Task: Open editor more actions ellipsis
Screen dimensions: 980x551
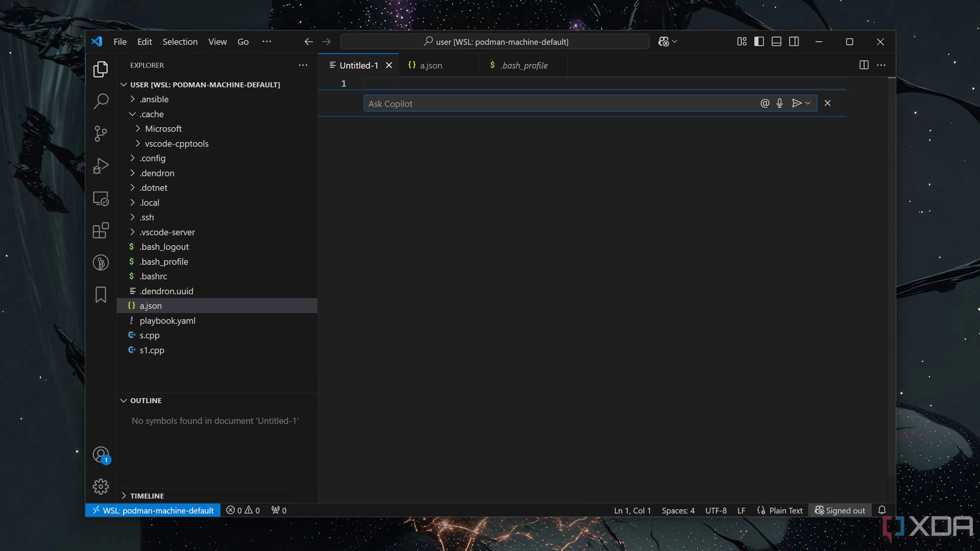Action: tap(881, 65)
